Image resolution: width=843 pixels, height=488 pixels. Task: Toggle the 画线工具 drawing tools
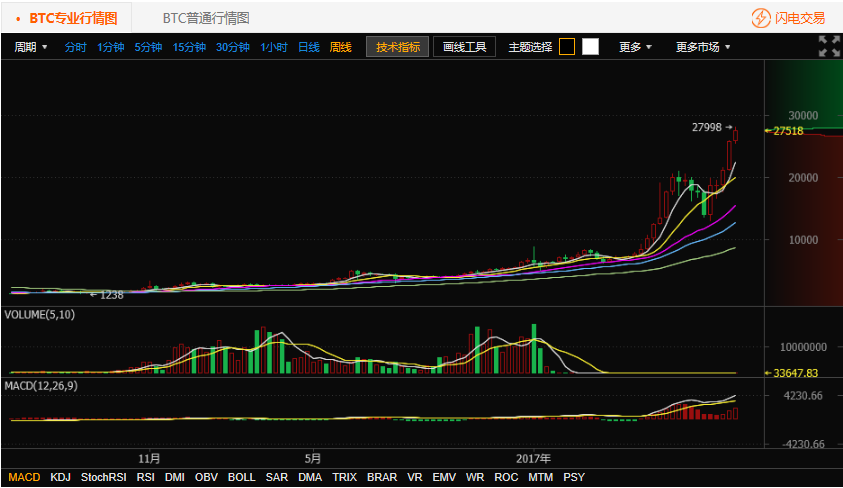(464, 47)
